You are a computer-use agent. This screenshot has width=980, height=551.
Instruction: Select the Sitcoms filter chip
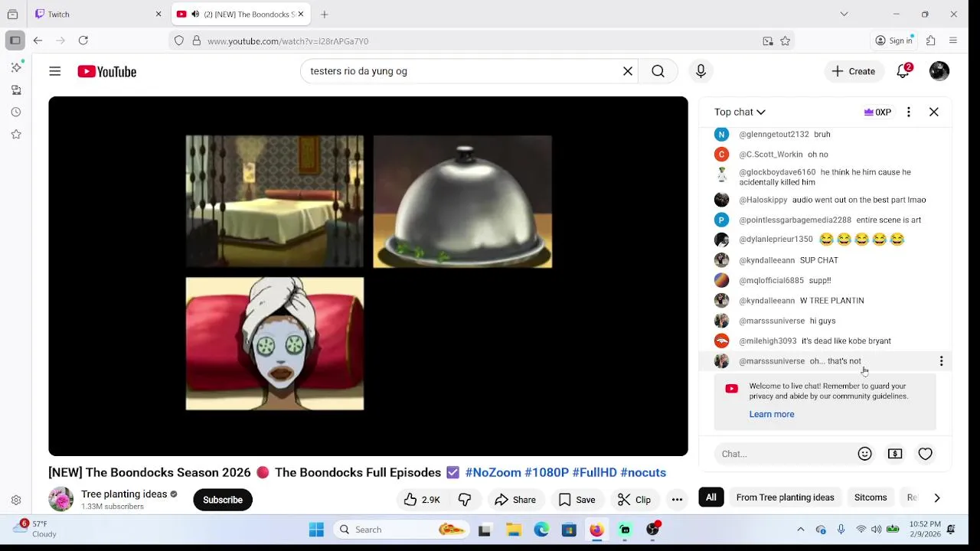tap(871, 497)
